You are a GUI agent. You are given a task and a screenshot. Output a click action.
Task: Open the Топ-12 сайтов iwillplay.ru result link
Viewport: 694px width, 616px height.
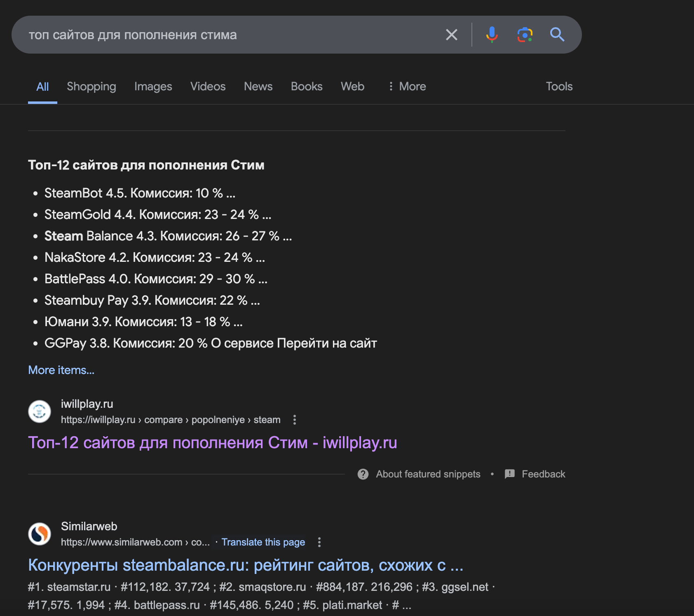pos(213,443)
